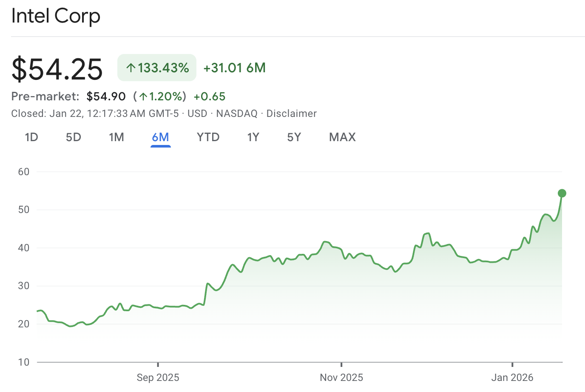585x392 pixels.
Task: Click the Sep 2025 axis label
Action: (158, 378)
